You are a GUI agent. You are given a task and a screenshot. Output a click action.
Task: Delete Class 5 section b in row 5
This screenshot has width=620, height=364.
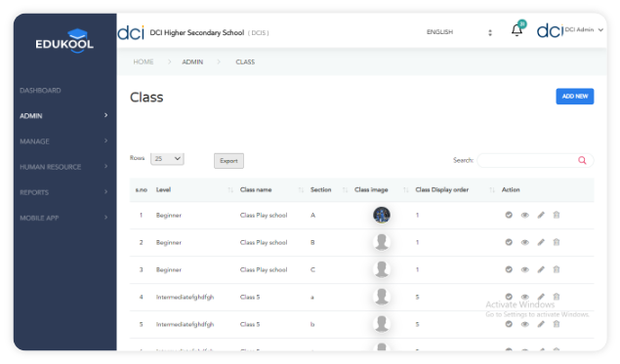click(557, 324)
